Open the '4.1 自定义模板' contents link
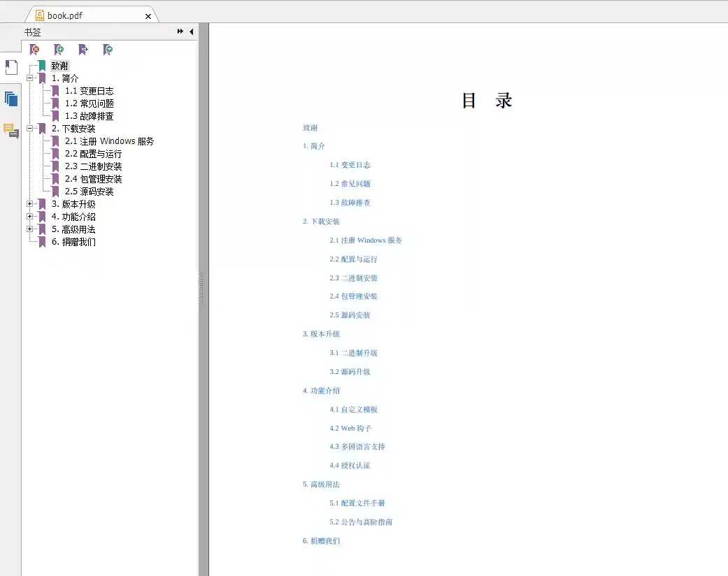 click(353, 410)
